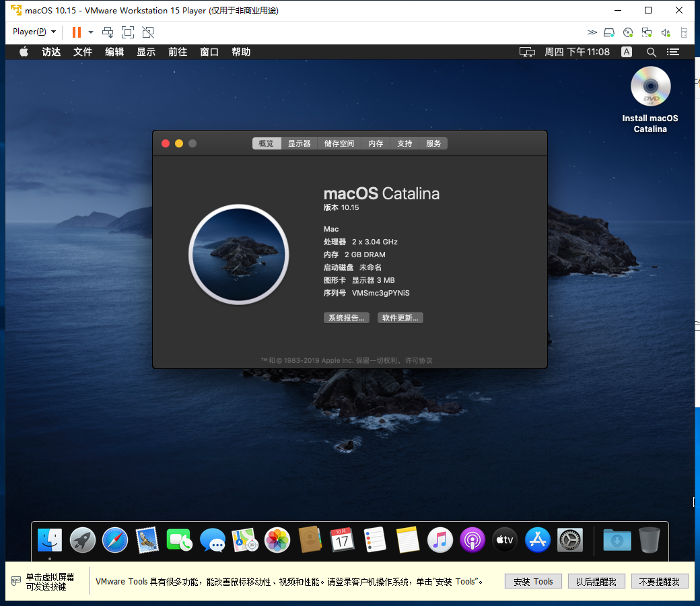This screenshot has height=606, width=700.
Task: Click serial number VMSmc3gPYNiS text
Action: point(381,293)
